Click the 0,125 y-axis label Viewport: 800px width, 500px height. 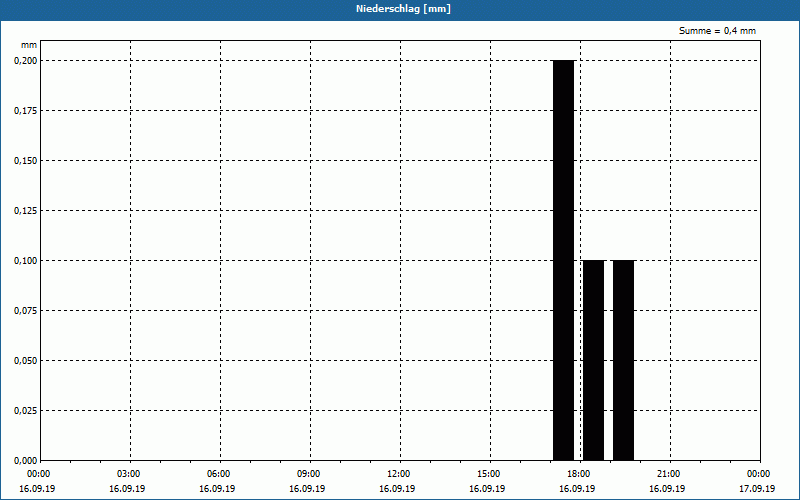[x=26, y=211]
